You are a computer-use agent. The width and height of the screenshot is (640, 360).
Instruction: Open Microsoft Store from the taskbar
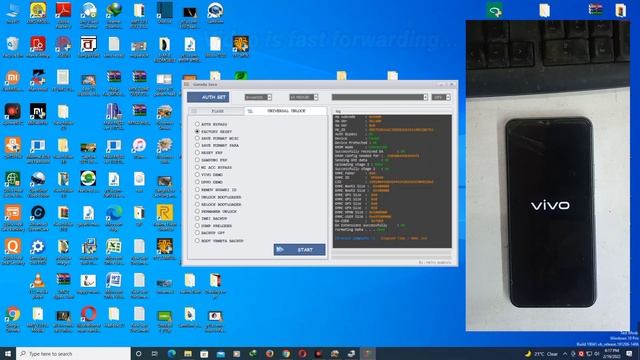pyautogui.click(x=204, y=353)
